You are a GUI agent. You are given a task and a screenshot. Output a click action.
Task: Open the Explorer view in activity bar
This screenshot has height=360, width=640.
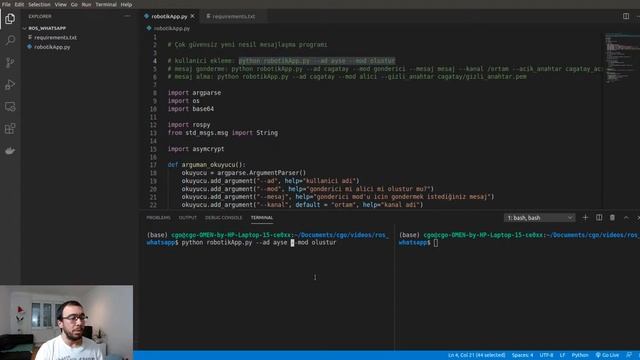point(10,19)
